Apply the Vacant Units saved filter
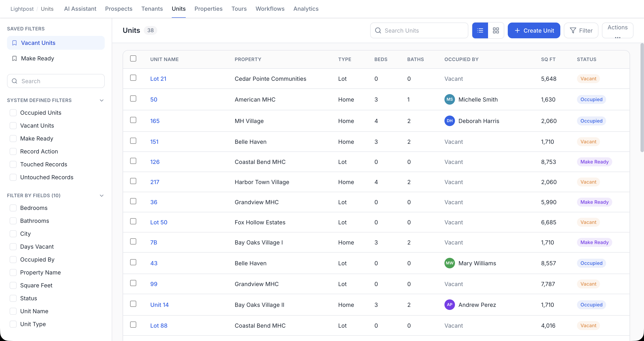Screen dimensions: 644x341 pos(56,43)
